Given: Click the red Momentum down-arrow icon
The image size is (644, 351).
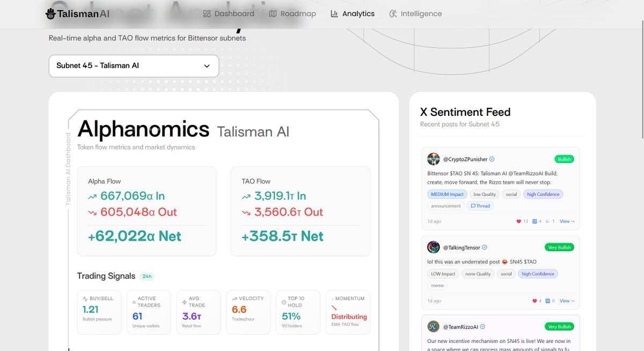Looking at the screenshot, I should pyautogui.click(x=334, y=308).
